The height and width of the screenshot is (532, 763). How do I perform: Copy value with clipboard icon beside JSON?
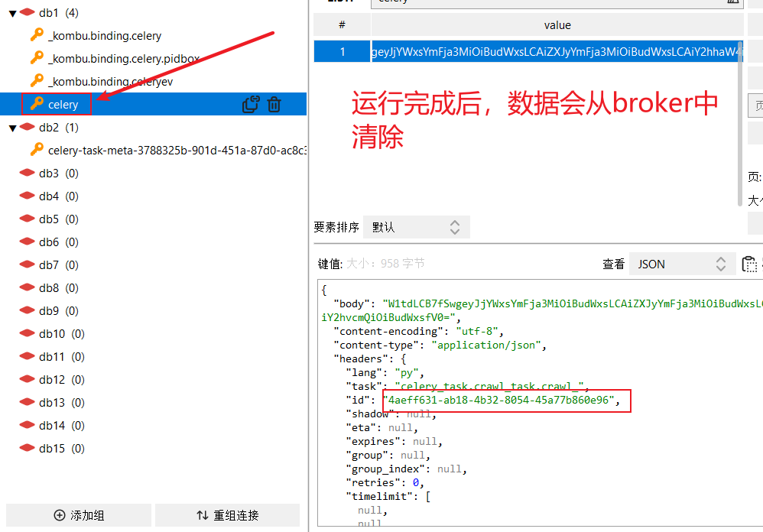click(749, 264)
